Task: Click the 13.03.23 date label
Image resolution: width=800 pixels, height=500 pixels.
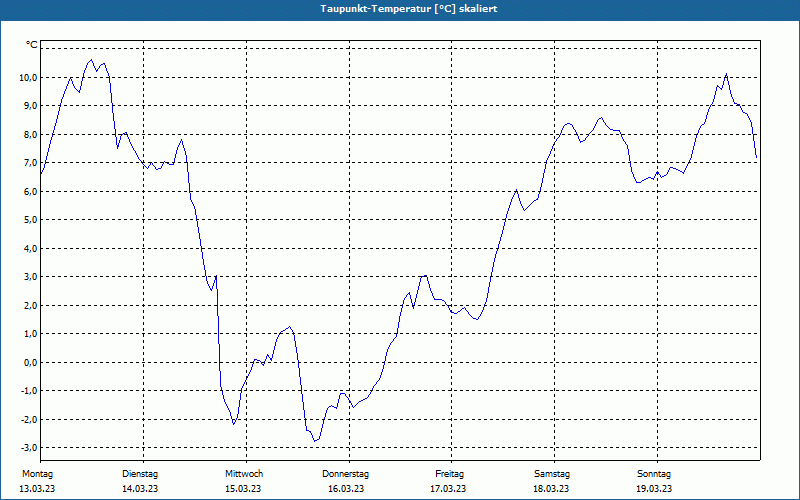Action: (37, 489)
